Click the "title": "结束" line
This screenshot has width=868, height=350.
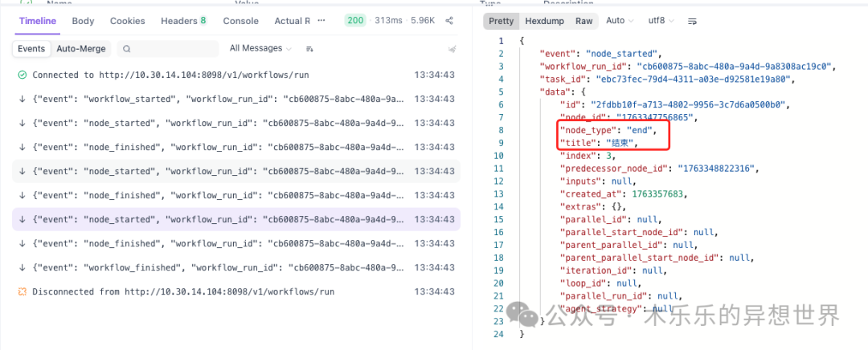tap(599, 143)
